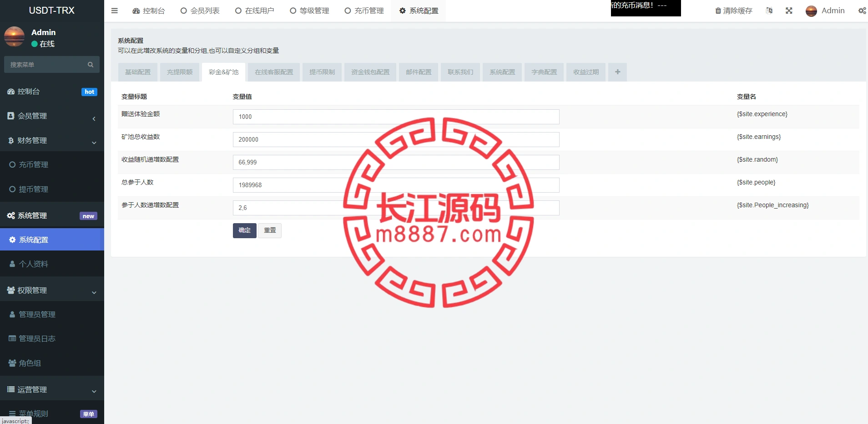Click the 确定 submit button

click(x=245, y=230)
